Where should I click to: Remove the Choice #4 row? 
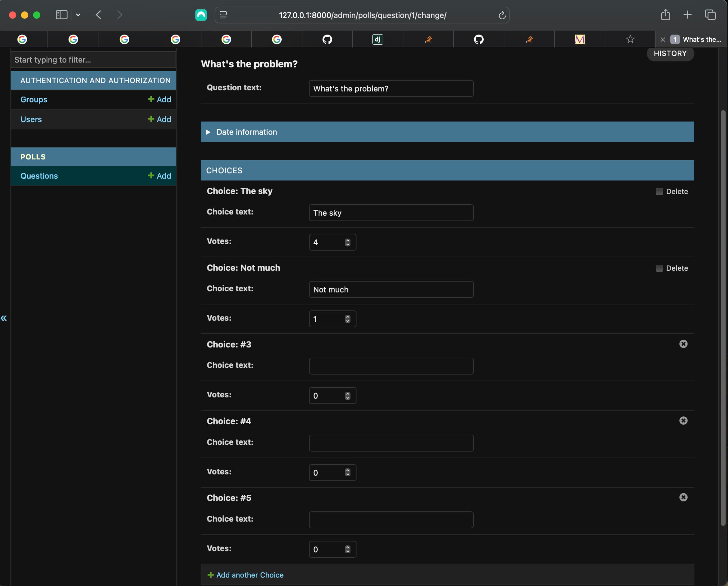(x=683, y=421)
